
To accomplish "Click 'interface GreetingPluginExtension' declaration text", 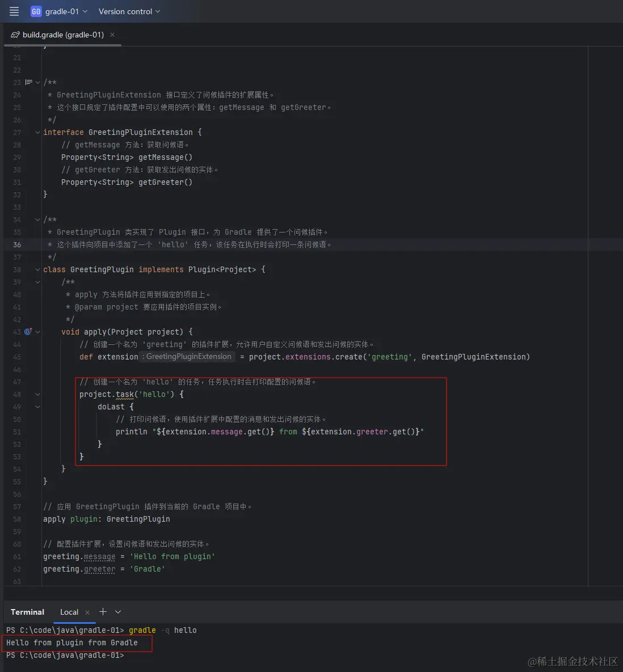I will click(118, 133).
